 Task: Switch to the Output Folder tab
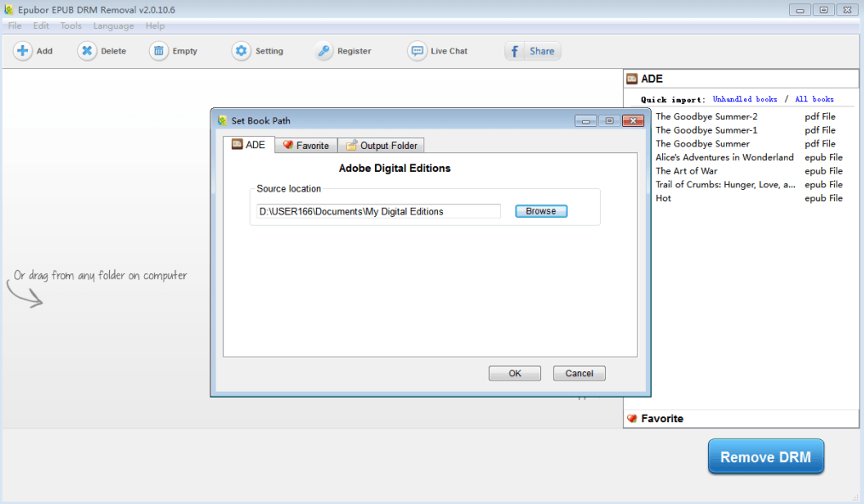click(381, 146)
